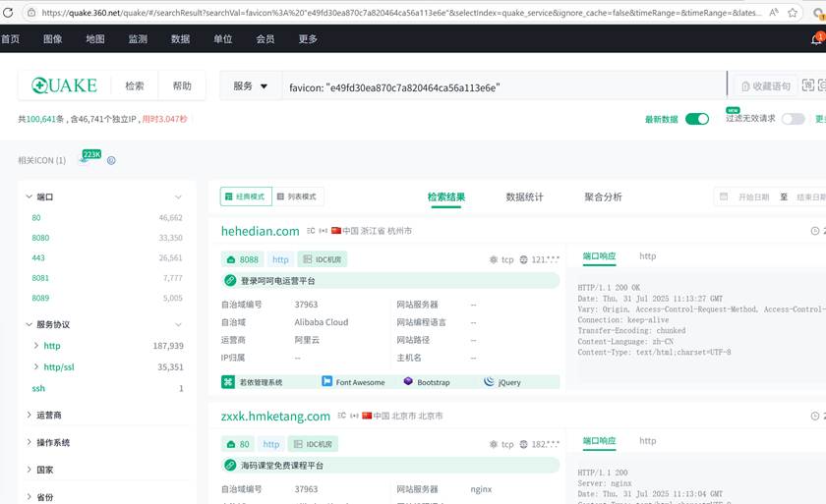Open the 首页 navigation menu item
Image resolution: width=826 pixels, height=504 pixels.
click(x=10, y=39)
